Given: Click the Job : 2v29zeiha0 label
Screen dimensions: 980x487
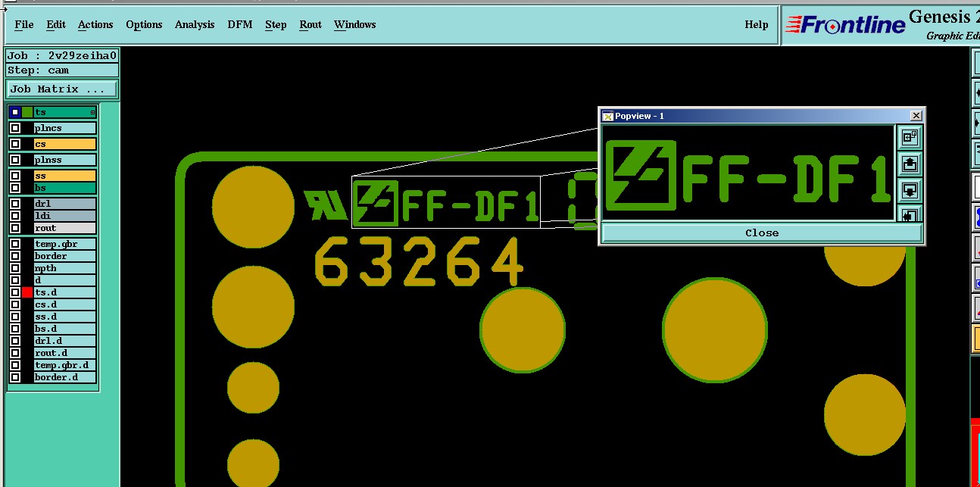Looking at the screenshot, I should (x=62, y=55).
